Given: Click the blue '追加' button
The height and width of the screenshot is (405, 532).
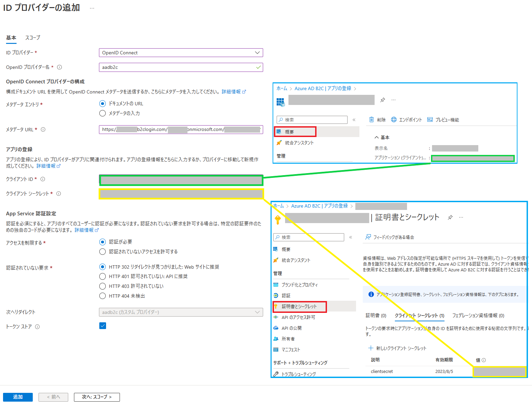Looking at the screenshot, I should (18, 397).
